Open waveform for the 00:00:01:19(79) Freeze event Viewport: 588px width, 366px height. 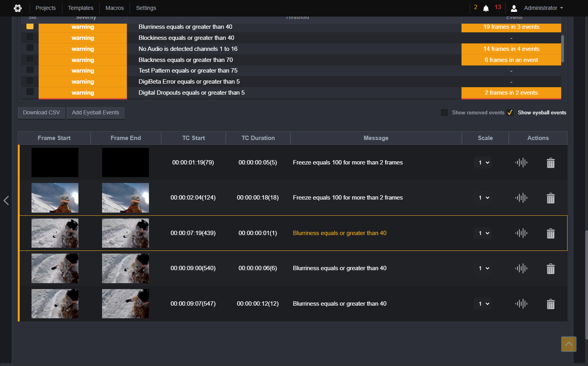(x=521, y=162)
